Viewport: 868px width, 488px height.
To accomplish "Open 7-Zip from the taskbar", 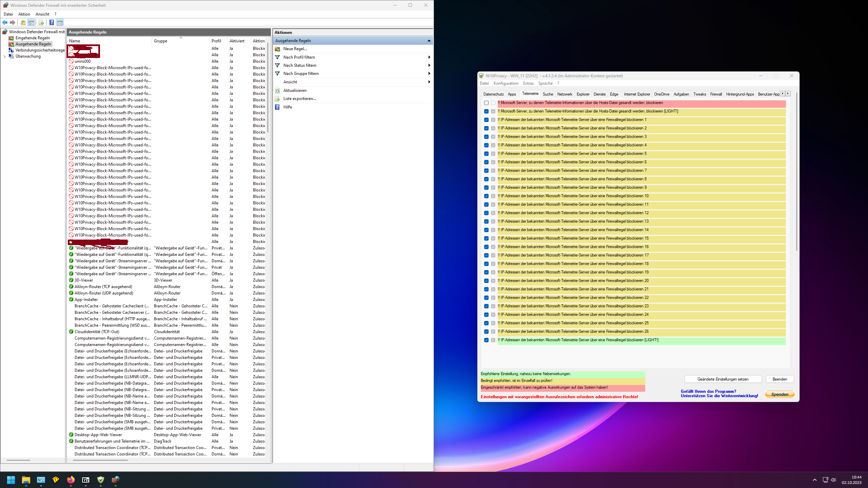I will [x=86, y=480].
